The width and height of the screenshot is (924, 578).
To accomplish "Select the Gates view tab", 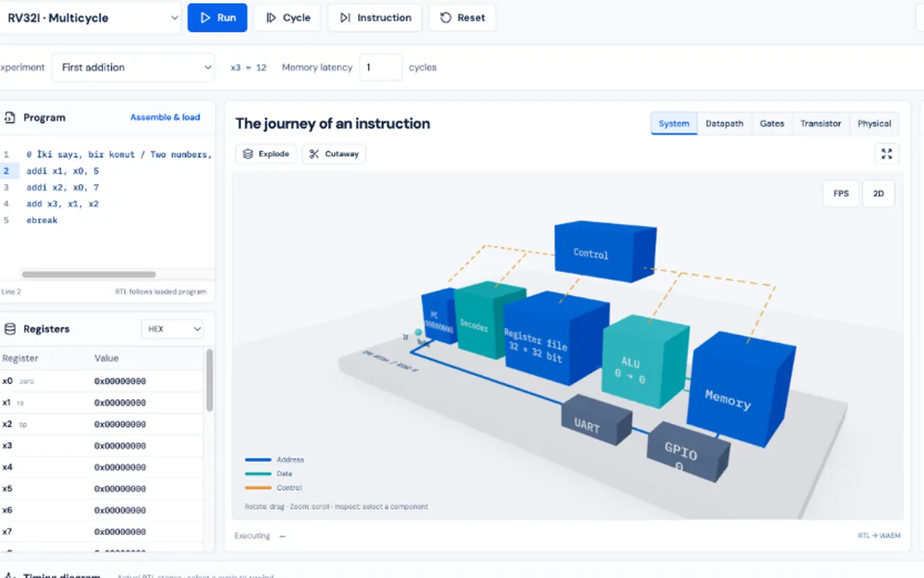I will point(772,123).
